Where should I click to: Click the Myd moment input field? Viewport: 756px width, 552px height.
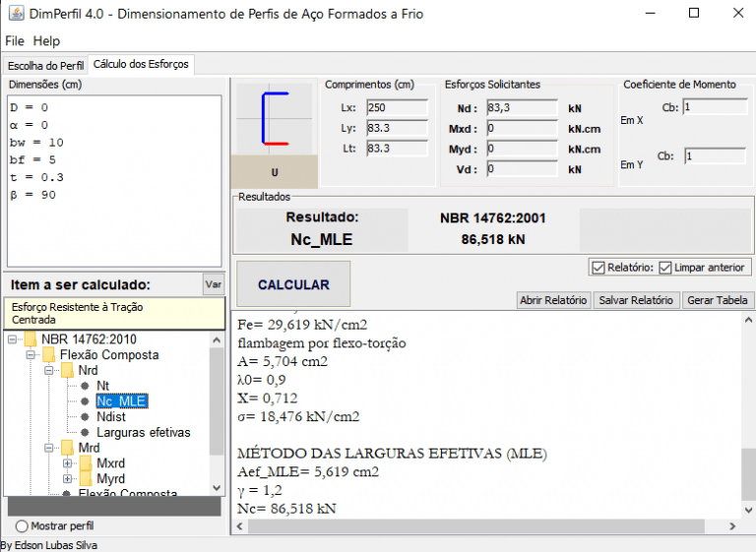coord(522,149)
